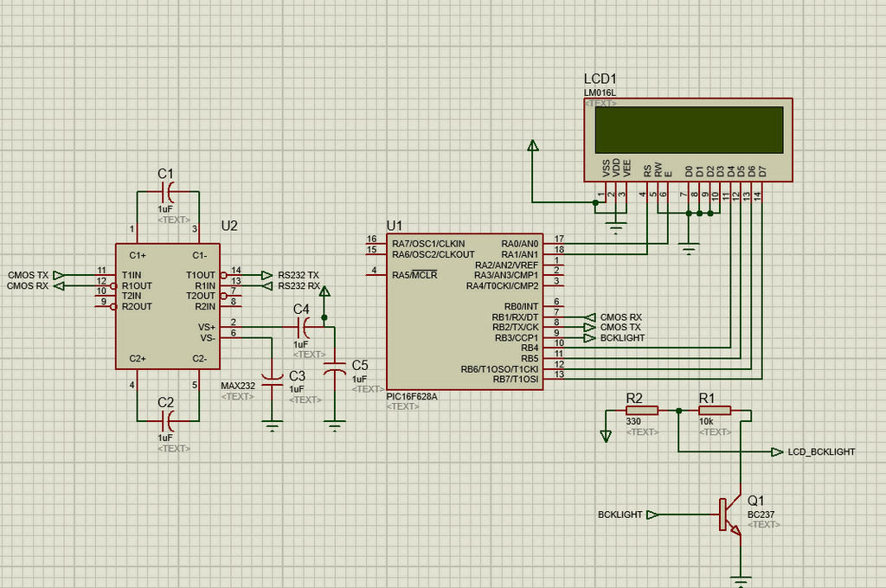This screenshot has width=886, height=588.
Task: Click the C1- pin label on U2
Action: tap(200, 255)
